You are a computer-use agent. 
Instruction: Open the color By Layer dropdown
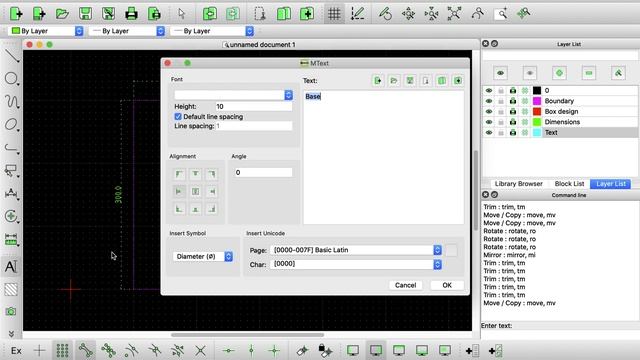tap(47, 31)
